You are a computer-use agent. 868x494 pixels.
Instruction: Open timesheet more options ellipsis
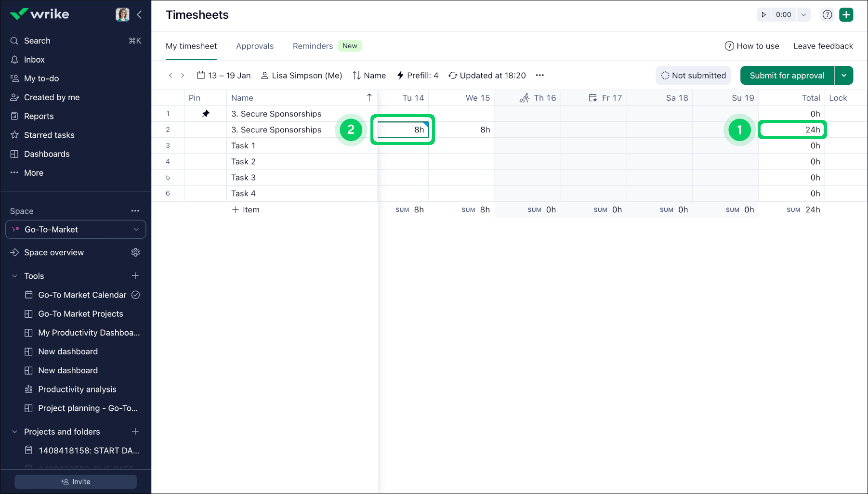pyautogui.click(x=539, y=75)
